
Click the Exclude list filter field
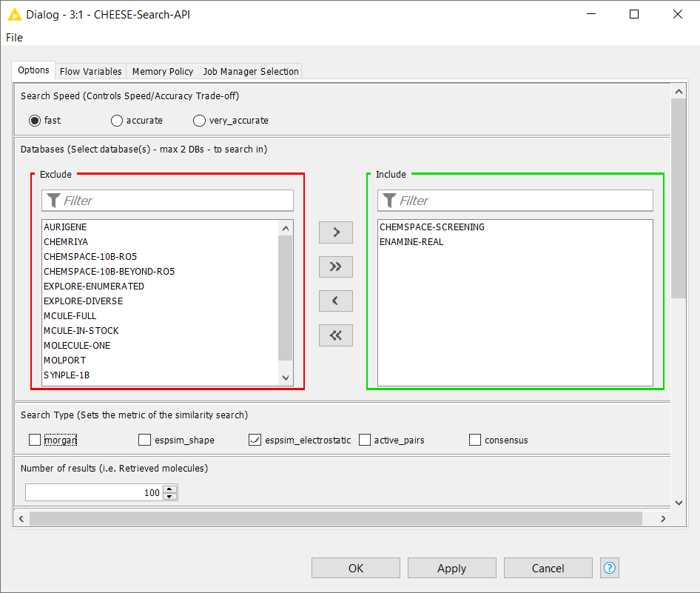pos(168,201)
